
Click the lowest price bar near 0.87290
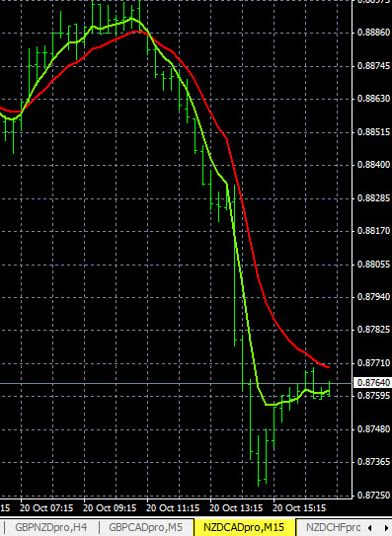click(259, 460)
